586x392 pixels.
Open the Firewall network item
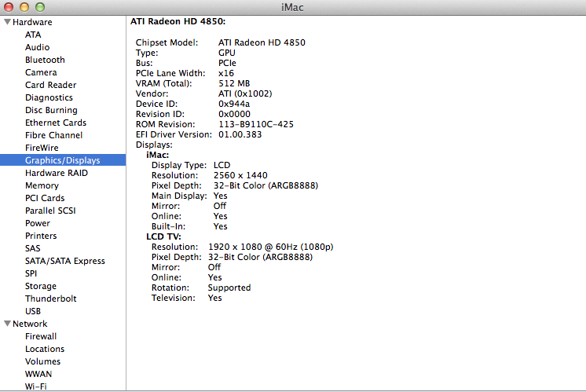41,336
